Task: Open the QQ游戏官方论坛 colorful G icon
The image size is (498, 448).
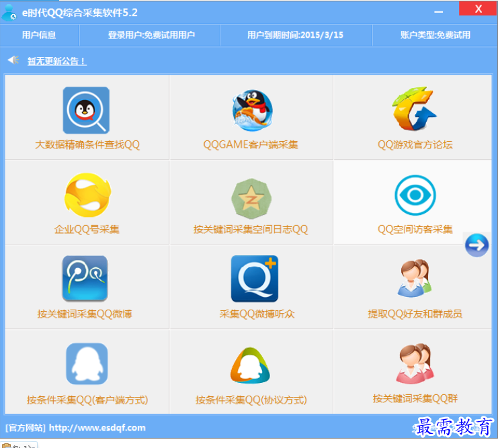Action: tap(414, 109)
